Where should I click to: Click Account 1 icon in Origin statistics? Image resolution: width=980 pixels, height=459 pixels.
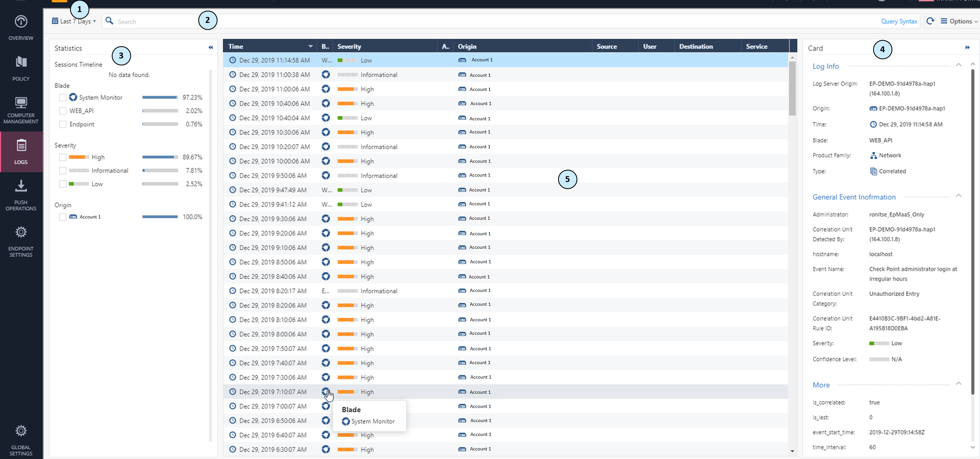(x=73, y=217)
